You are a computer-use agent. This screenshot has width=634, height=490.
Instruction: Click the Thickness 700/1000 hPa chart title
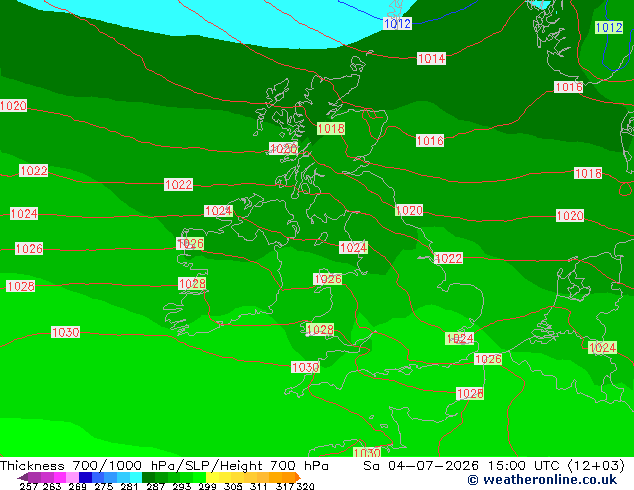click(164, 466)
